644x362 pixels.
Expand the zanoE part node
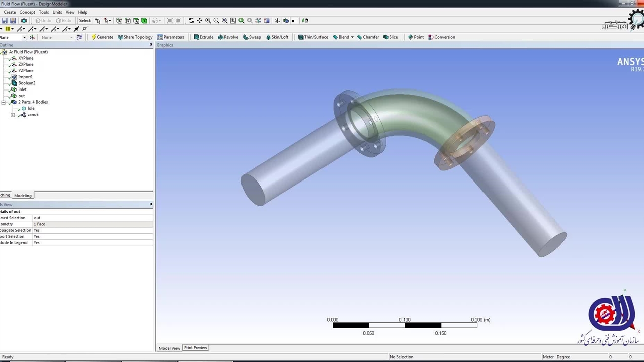click(13, 115)
